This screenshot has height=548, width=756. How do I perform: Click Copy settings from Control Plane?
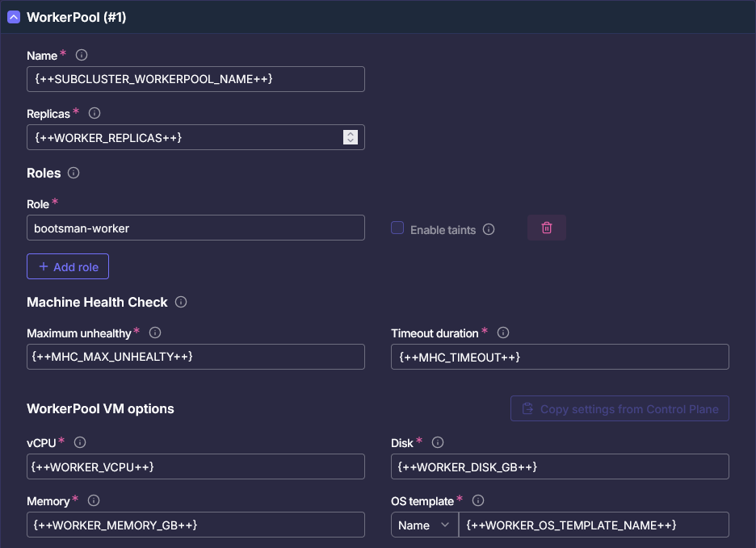pyautogui.click(x=619, y=408)
